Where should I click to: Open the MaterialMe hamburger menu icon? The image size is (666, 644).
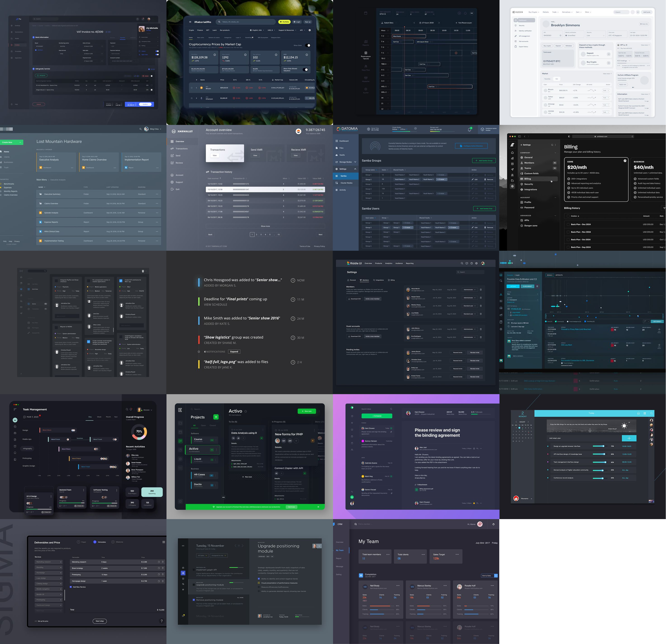pyautogui.click(x=190, y=22)
